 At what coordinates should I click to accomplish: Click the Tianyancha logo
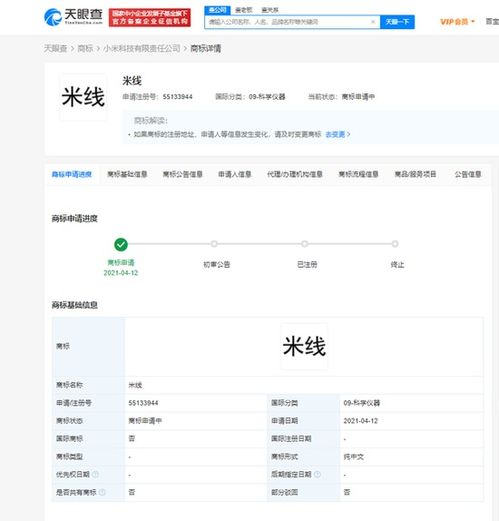pyautogui.click(x=73, y=17)
